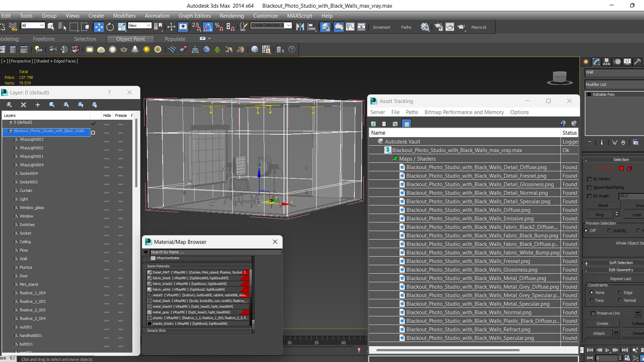Open Bitmap Performance and Memory menu
Image resolution: width=644 pixels, height=362 pixels.
[464, 112]
